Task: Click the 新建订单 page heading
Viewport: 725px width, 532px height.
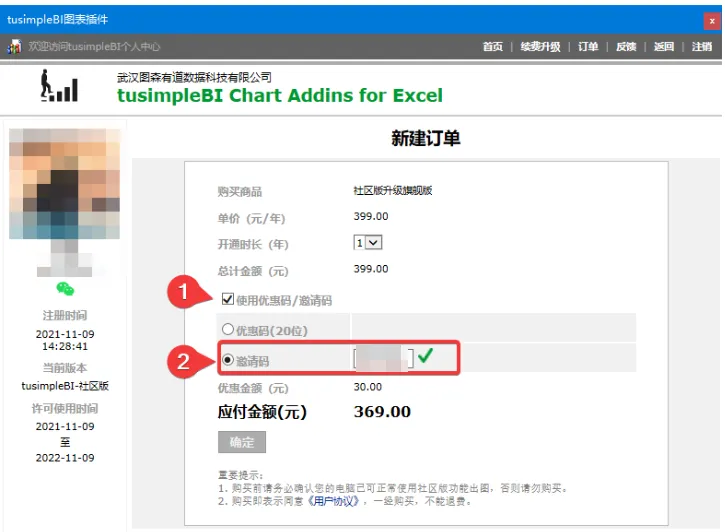Action: [x=426, y=138]
